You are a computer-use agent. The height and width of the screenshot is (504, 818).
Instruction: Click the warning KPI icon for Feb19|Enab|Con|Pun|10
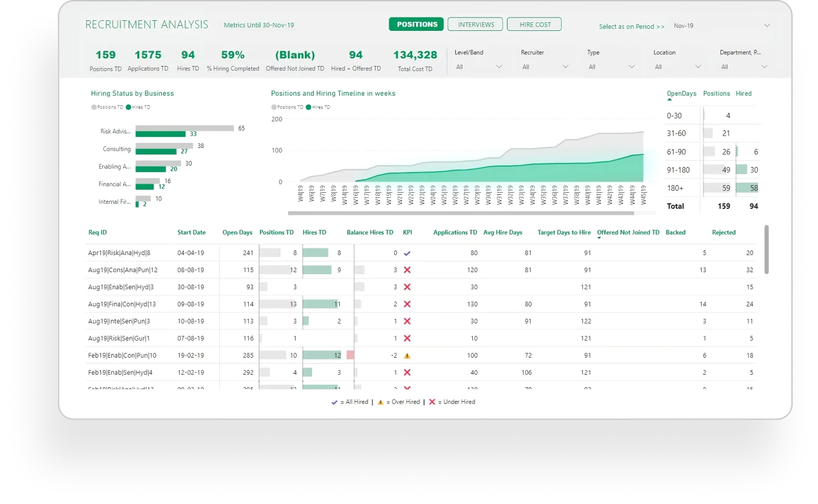(407, 356)
